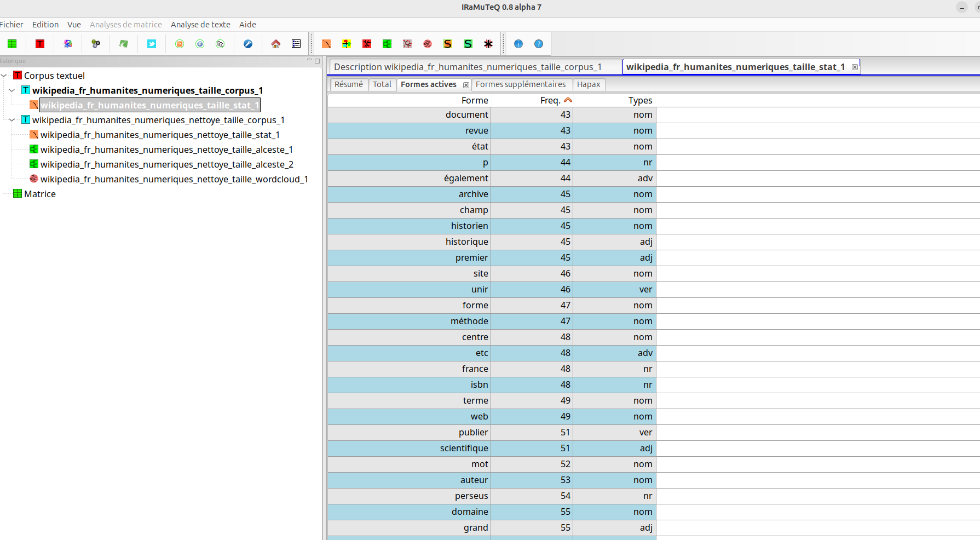Viewport: 980px width, 540px height.
Task: Collapse the nettoye_taille_corpus_1 tree node
Action: tap(12, 120)
